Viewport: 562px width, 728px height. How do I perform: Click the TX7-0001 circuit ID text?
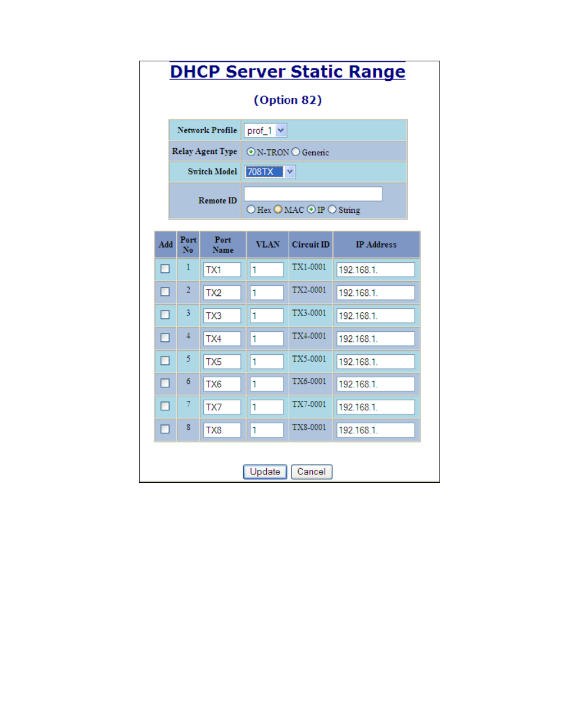309,404
